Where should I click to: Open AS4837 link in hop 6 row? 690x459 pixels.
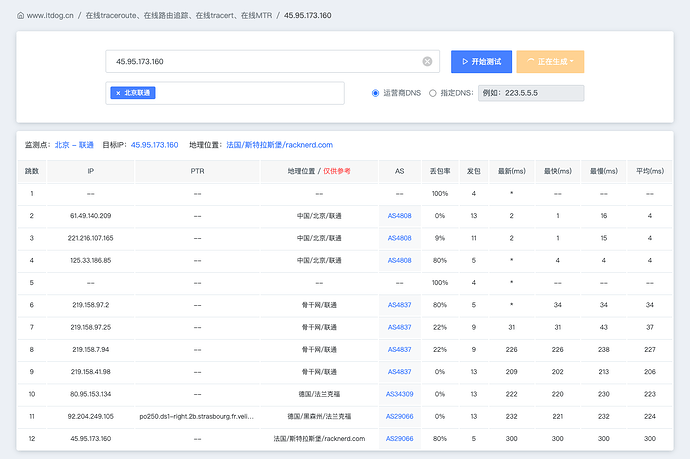coord(400,305)
